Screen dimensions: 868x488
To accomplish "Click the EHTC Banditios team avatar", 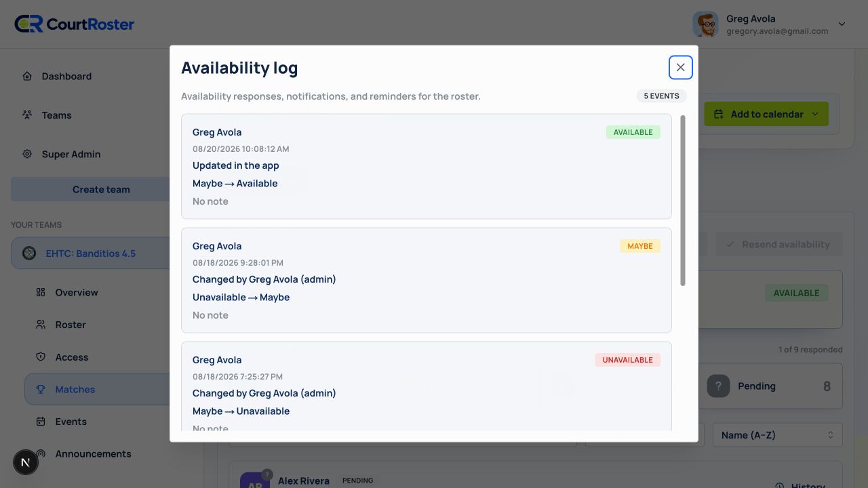I will pos(29,253).
